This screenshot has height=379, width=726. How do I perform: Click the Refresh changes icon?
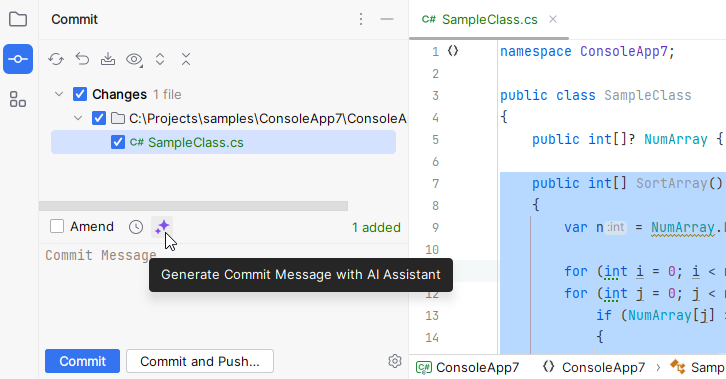56,59
